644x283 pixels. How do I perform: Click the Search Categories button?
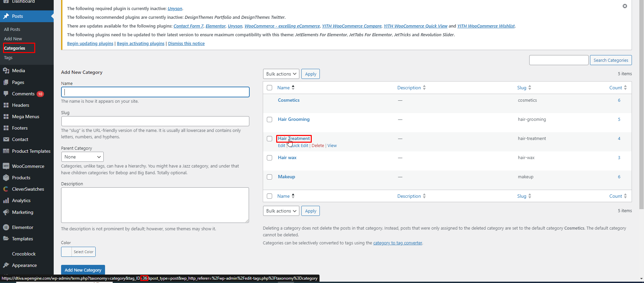coord(611,60)
